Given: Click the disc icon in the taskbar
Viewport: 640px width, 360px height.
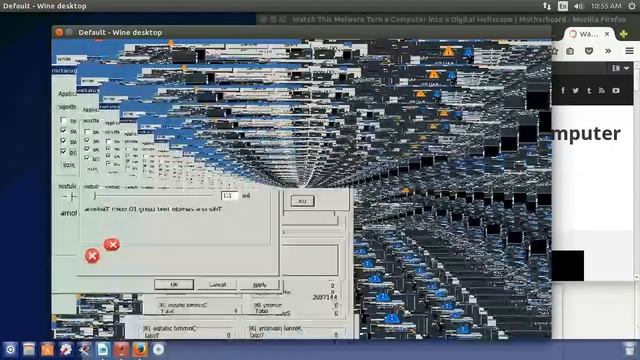Looking at the screenshot, I should [158, 349].
